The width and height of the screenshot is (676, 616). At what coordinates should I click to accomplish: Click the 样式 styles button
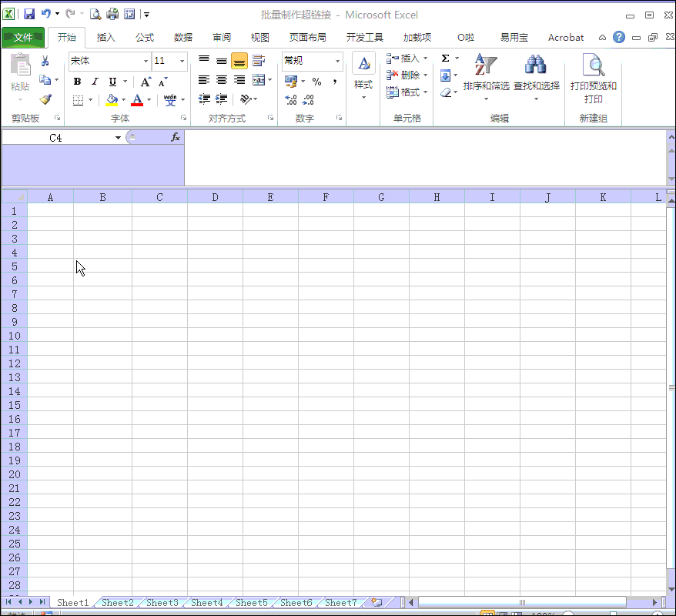[x=363, y=75]
